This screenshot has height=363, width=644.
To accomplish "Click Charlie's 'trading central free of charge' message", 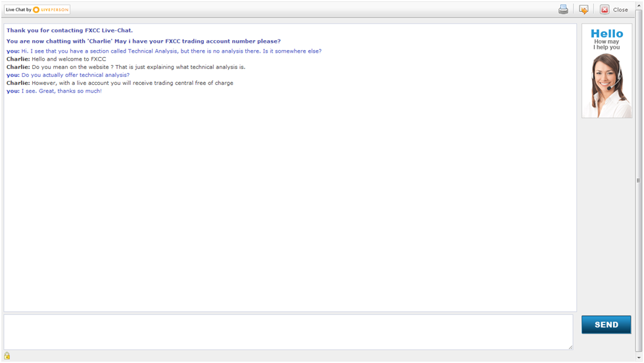I will pos(120,83).
